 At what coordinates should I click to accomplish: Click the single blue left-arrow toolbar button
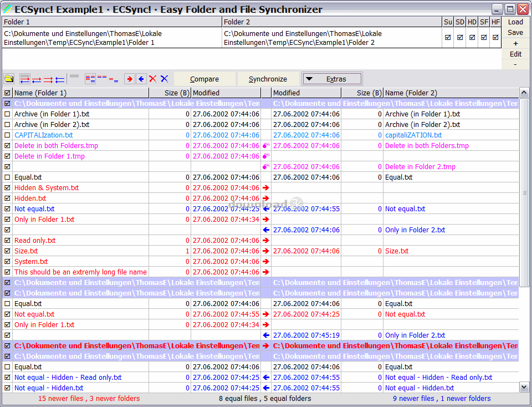point(141,79)
